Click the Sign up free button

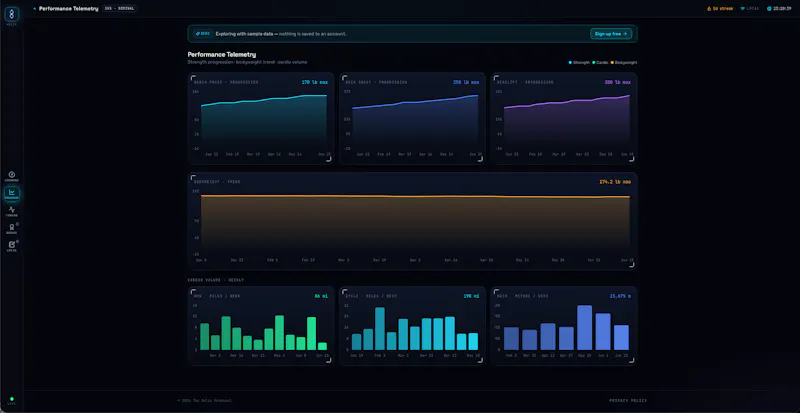tap(611, 34)
